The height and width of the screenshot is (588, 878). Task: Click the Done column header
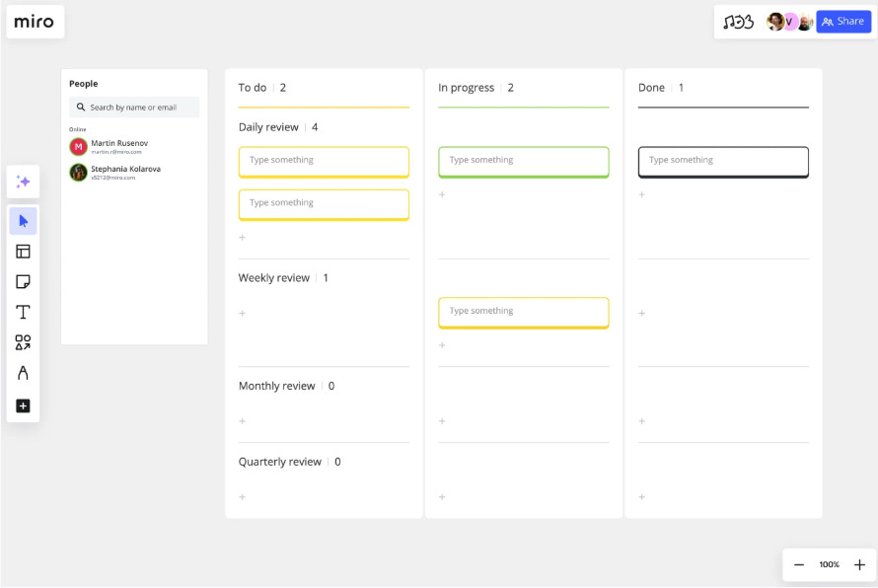click(x=651, y=88)
